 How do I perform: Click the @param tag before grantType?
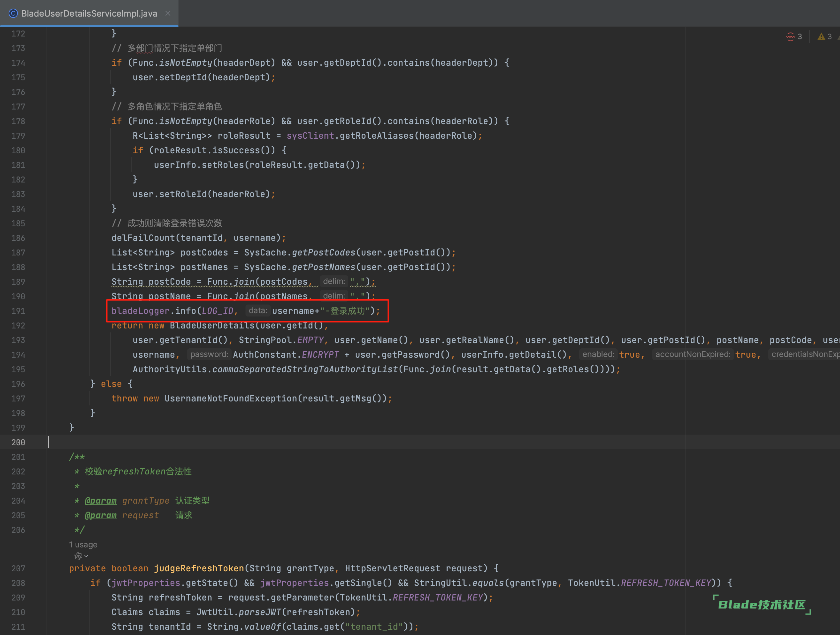(101, 501)
